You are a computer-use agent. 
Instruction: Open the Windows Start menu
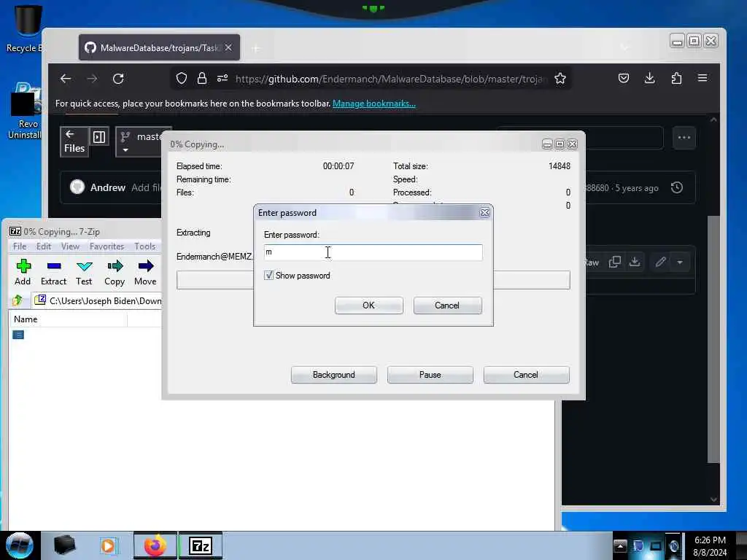[19, 545]
